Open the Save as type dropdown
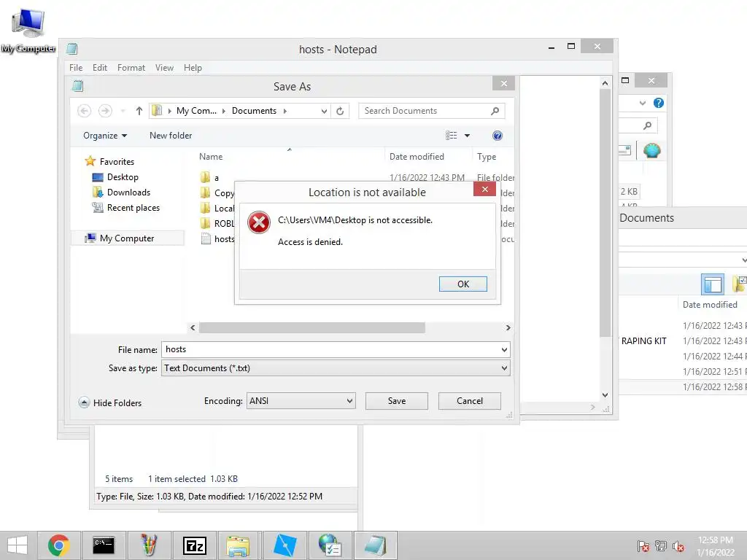Viewport: 747px width, 560px height. [336, 368]
